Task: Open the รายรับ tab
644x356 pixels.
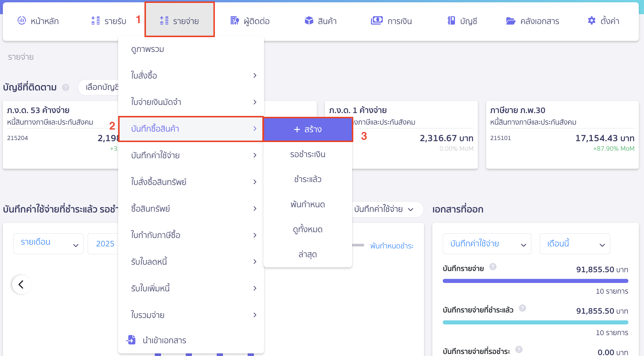Action: [109, 21]
